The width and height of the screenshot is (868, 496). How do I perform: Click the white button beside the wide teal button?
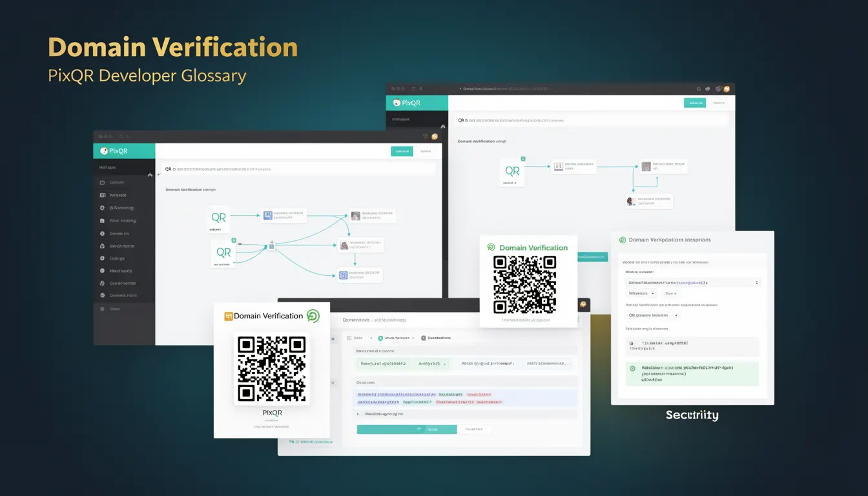tap(474, 429)
